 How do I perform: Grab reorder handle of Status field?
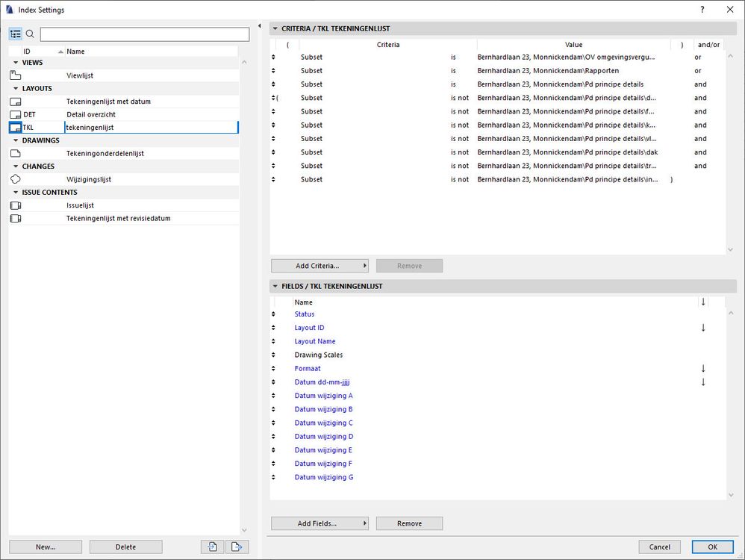273,314
